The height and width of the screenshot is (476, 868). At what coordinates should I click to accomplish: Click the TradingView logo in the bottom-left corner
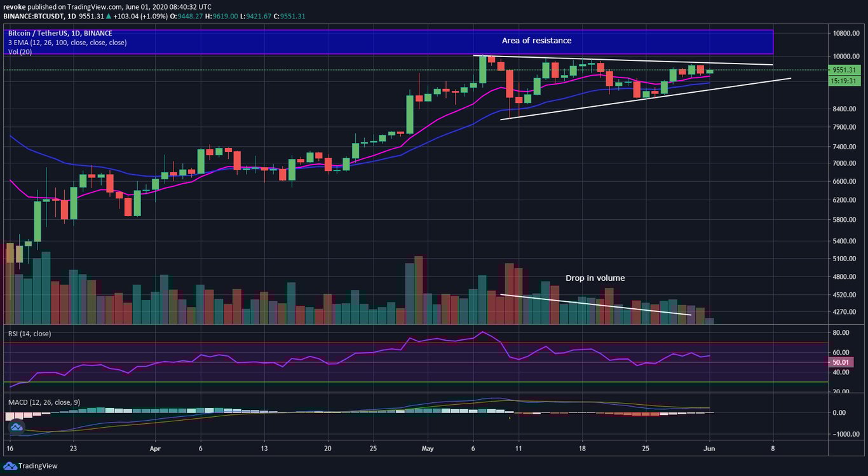[x=30, y=466]
